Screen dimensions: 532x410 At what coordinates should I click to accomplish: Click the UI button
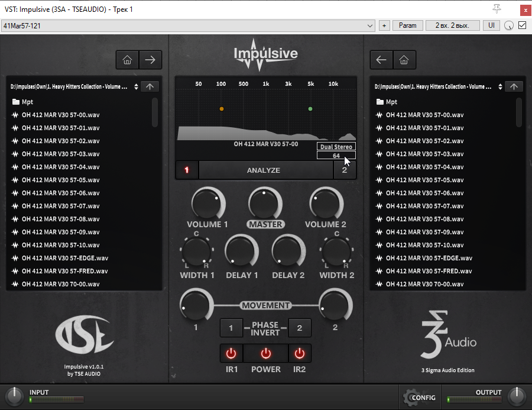tap(491, 25)
